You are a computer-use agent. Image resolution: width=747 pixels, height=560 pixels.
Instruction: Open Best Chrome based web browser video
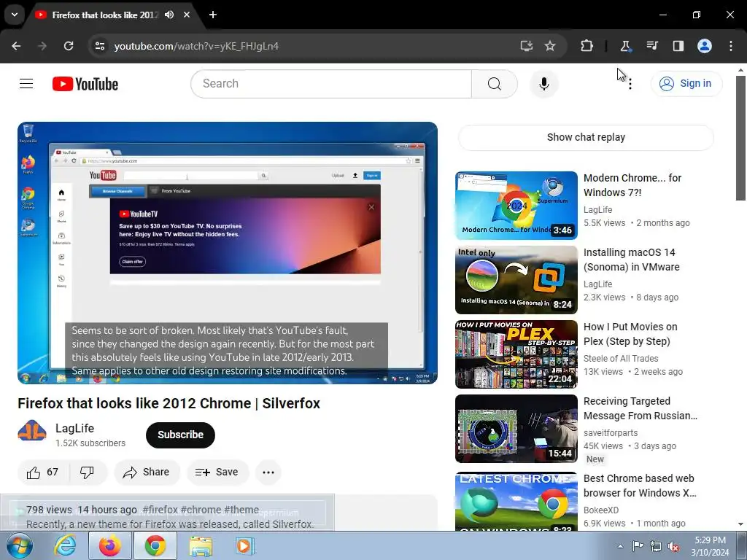(516, 502)
